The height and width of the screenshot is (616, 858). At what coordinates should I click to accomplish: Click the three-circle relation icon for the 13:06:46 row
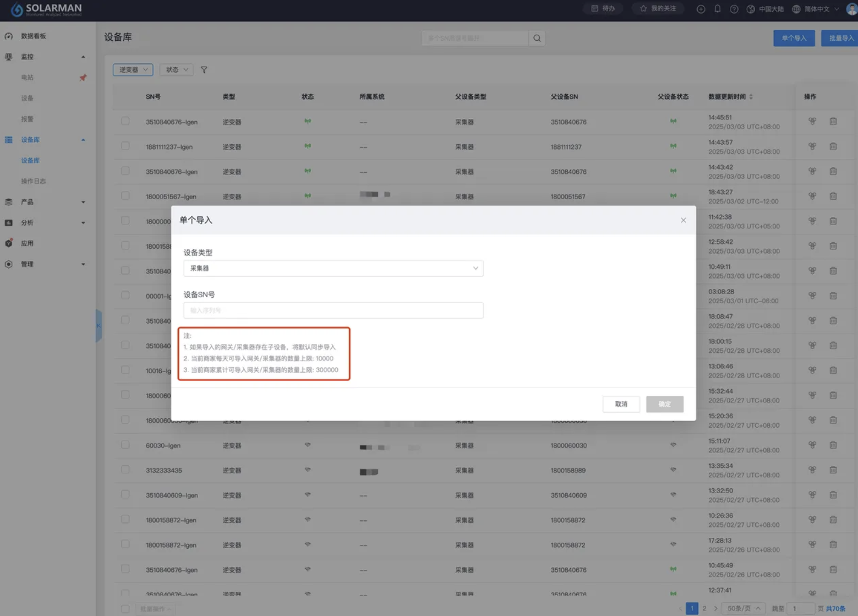(x=812, y=370)
